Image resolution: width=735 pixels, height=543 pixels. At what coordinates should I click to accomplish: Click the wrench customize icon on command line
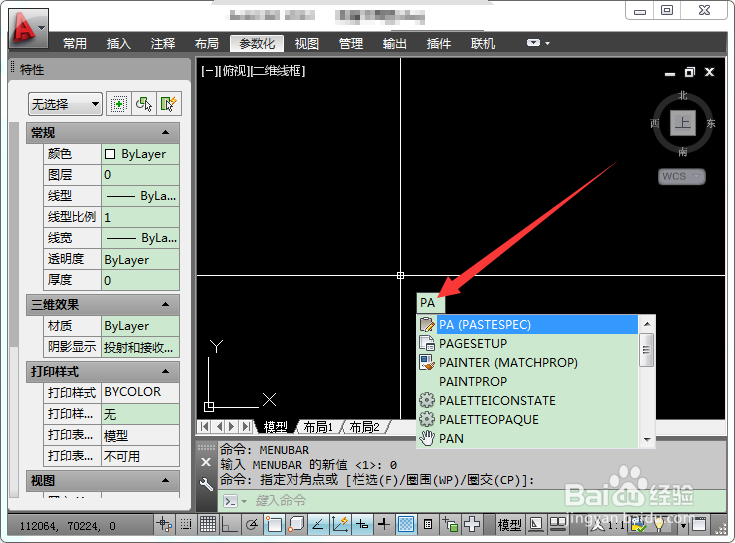click(x=206, y=484)
